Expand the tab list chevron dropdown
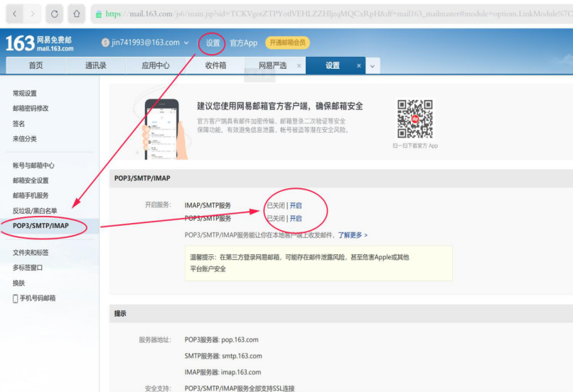This screenshot has width=573, height=392. (x=373, y=66)
